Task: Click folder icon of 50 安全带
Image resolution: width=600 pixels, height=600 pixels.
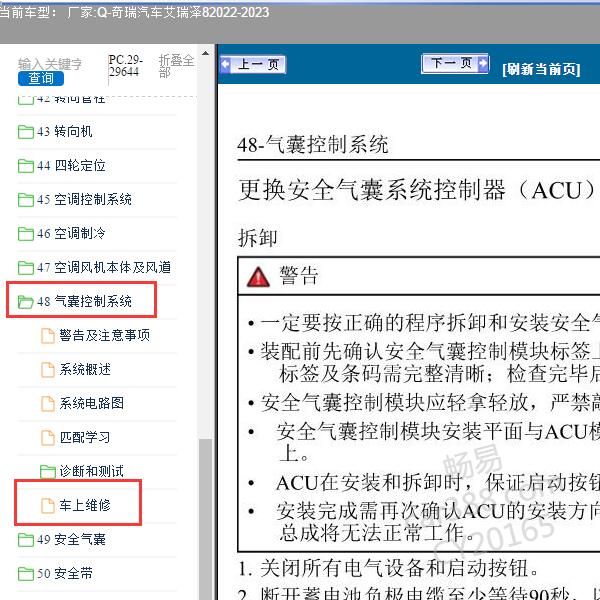Action: (x=26, y=574)
